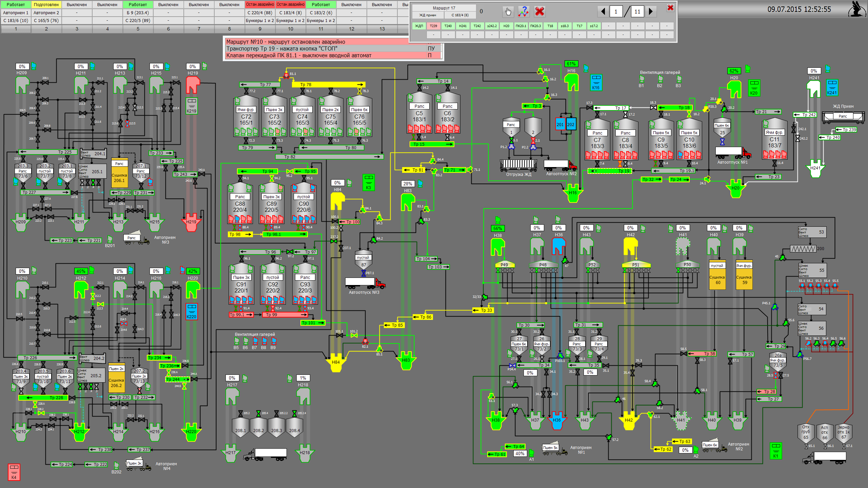This screenshot has width=868, height=488.
Task: Click yellow conveyor Тр 33
Action: [x=484, y=310]
